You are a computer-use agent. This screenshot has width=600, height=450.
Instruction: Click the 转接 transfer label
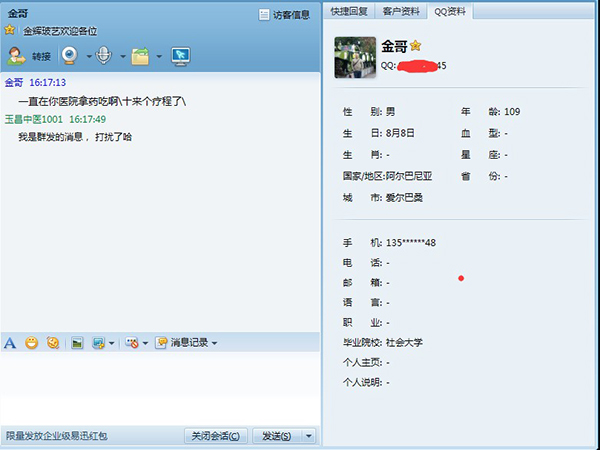(x=41, y=56)
